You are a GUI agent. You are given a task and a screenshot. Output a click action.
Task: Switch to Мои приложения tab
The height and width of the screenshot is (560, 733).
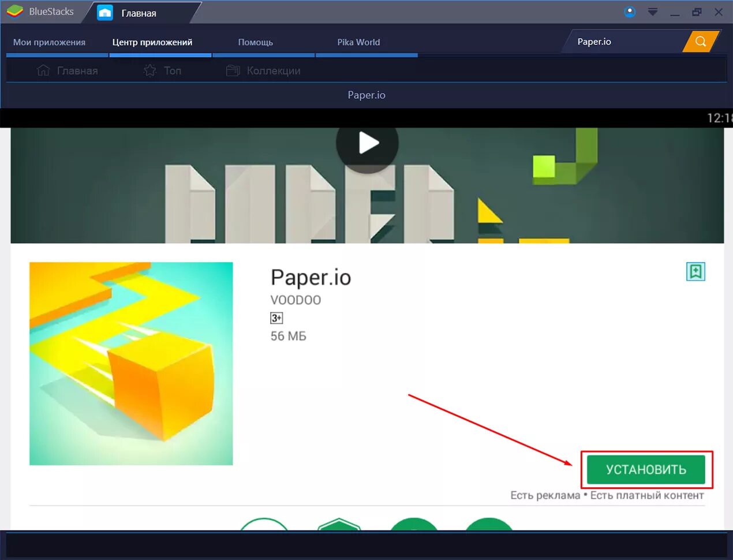[x=50, y=42]
